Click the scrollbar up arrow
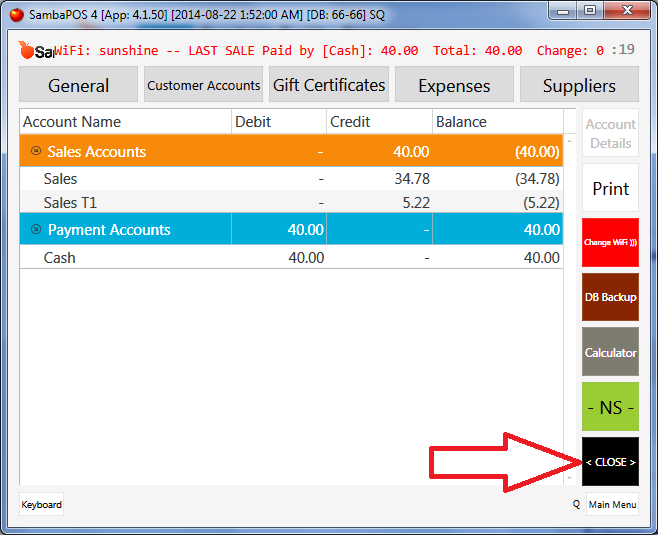Image resolution: width=658 pixels, height=535 pixels. [569, 141]
